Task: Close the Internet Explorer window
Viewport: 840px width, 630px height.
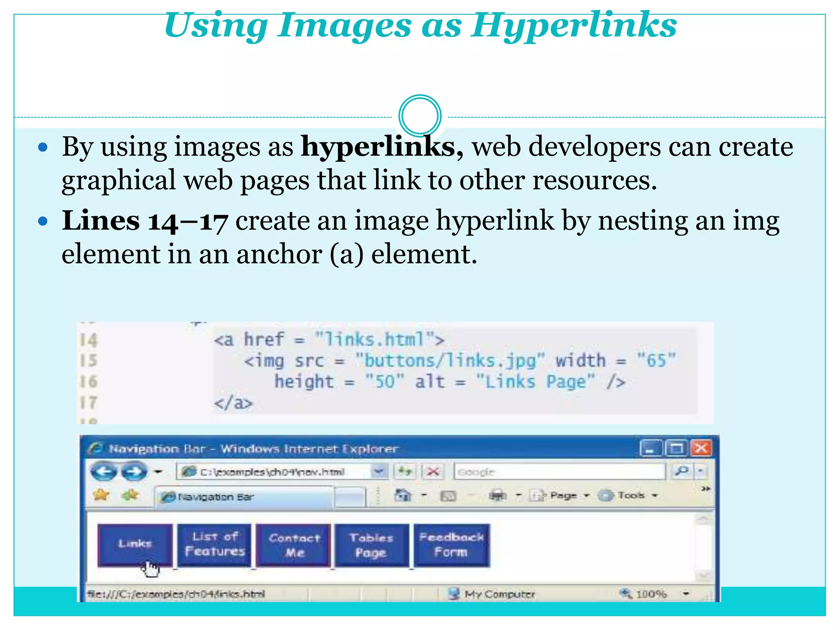Action: tap(701, 448)
